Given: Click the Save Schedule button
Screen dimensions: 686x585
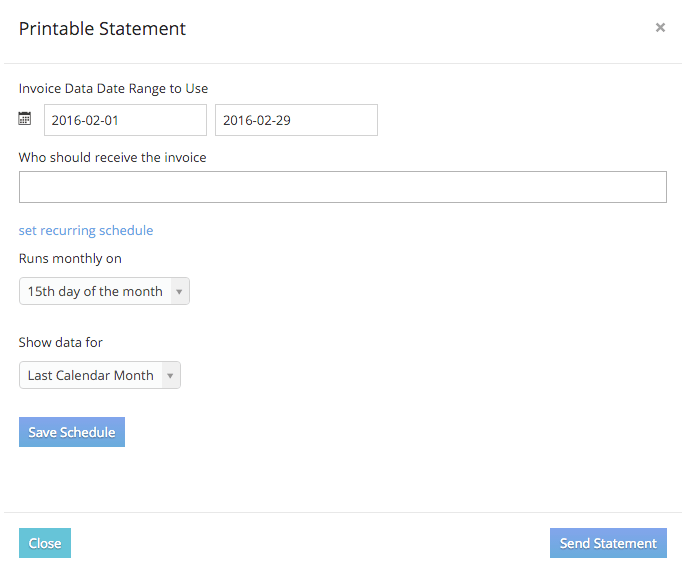Looking at the screenshot, I should click(72, 432).
